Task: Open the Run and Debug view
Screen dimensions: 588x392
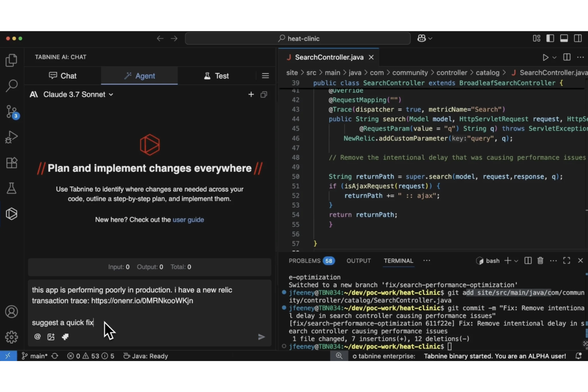Action: click(x=12, y=137)
